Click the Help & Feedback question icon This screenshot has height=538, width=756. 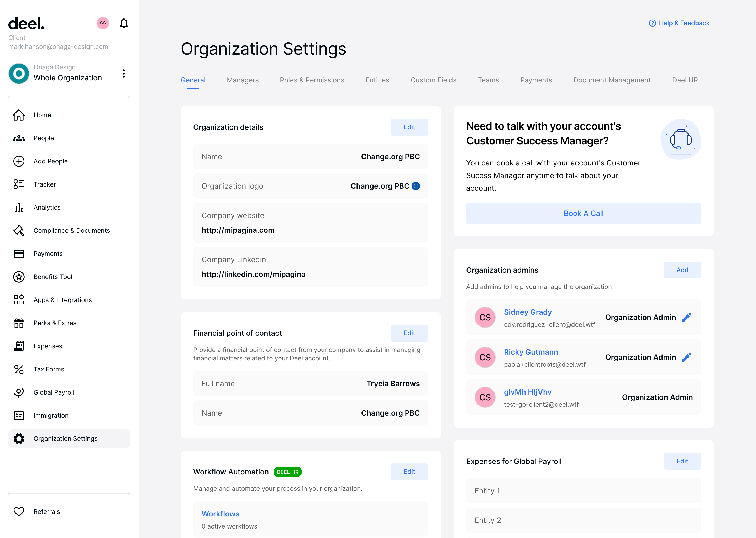pyautogui.click(x=652, y=23)
